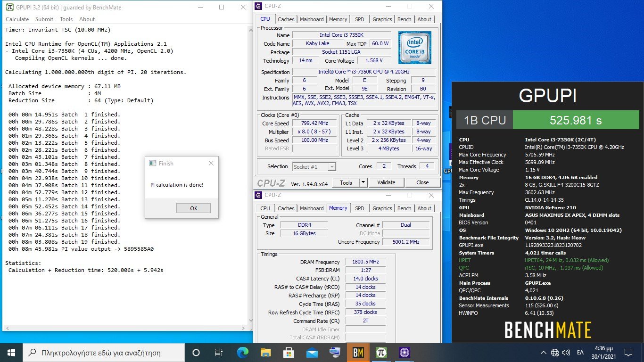The height and width of the screenshot is (362, 644).
Task: Click the Validate button in CPU-Z
Action: coord(386,182)
